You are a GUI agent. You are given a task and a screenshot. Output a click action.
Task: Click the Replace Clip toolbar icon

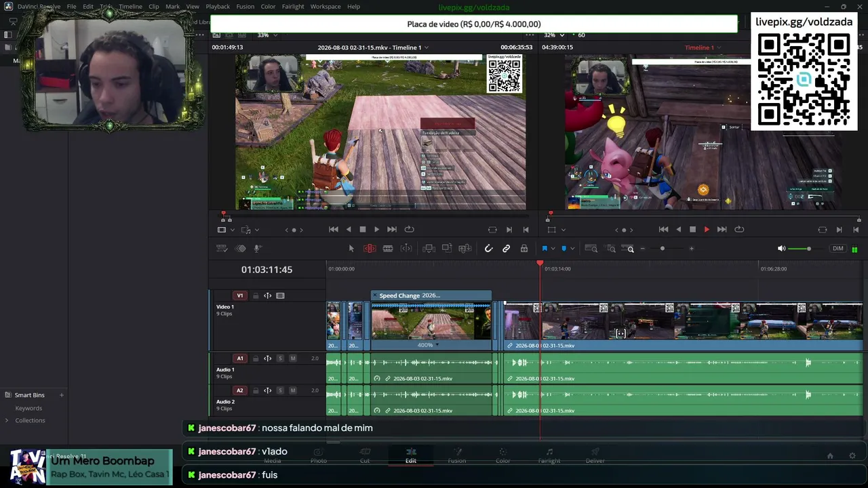(465, 249)
